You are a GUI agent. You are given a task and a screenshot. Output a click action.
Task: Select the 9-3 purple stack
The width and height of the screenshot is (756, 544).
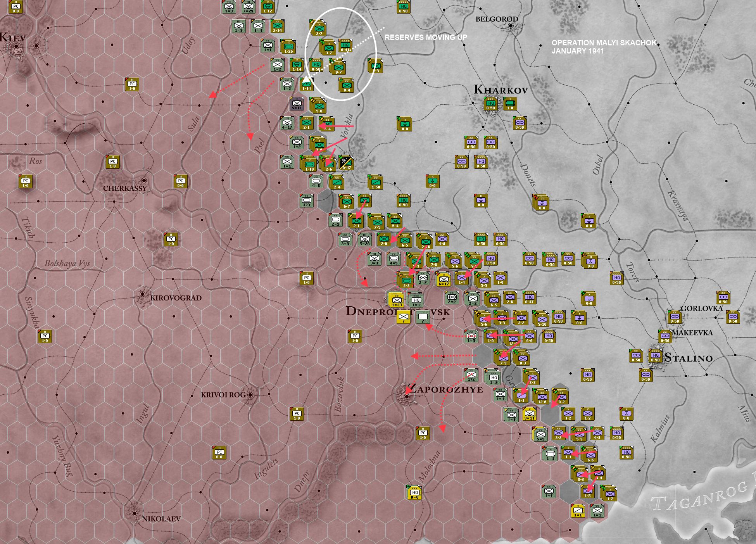click(522, 357)
